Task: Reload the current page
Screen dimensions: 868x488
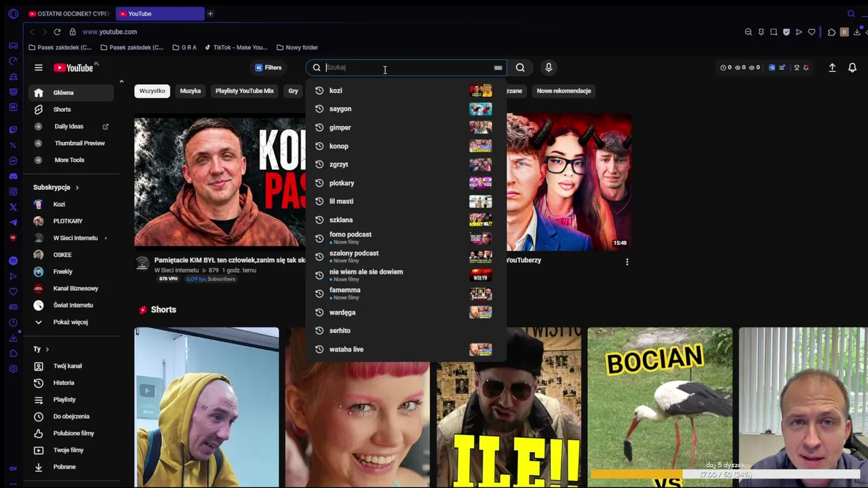Action: pyautogui.click(x=57, y=32)
